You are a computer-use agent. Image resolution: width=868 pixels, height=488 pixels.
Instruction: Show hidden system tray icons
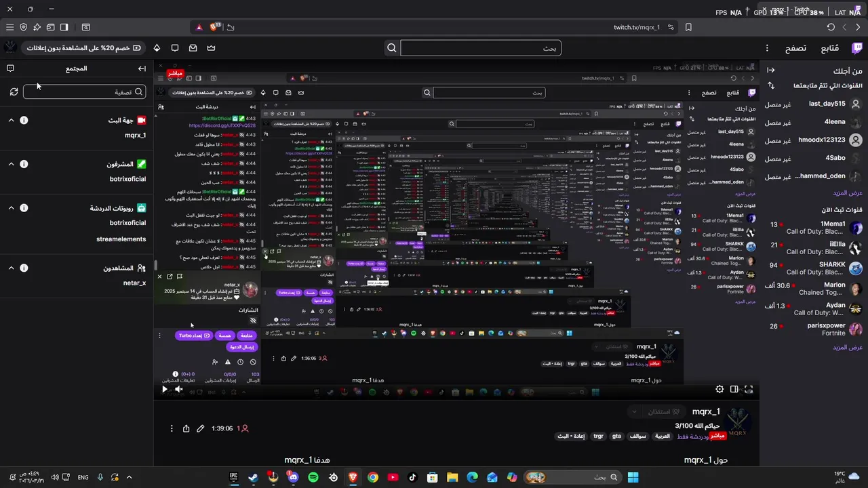point(130,477)
